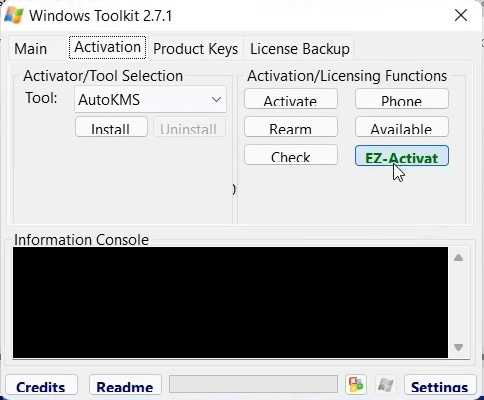Expand the Tool dropdown showing AutoKMS

(x=150, y=99)
